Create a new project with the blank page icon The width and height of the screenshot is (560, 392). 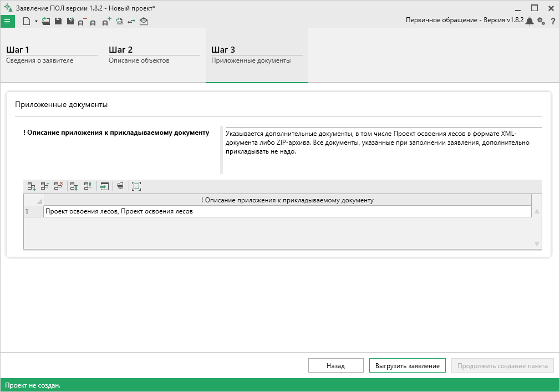tap(27, 22)
